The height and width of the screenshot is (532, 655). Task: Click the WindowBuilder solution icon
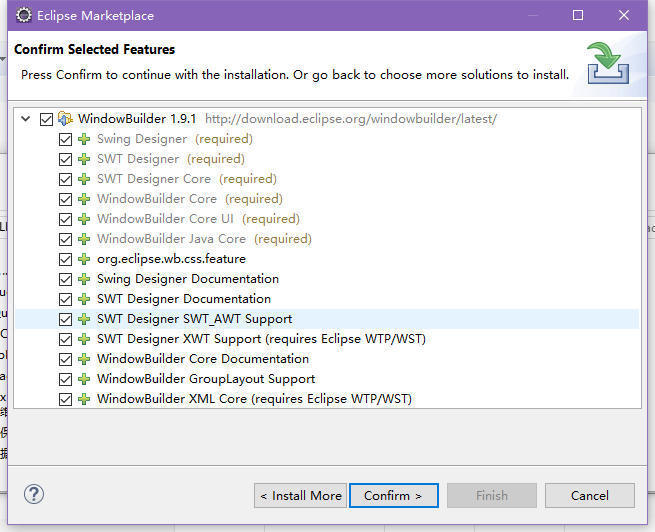click(x=65, y=119)
